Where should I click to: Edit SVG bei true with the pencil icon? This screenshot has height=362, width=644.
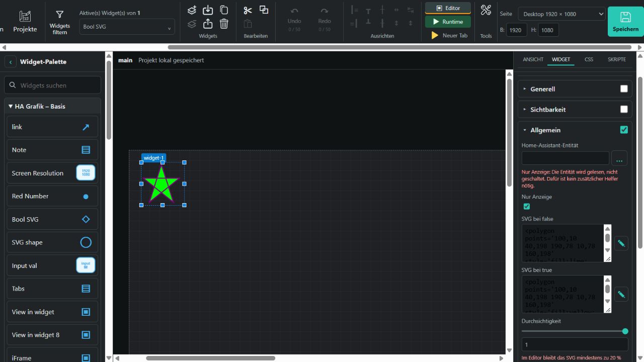621,294
